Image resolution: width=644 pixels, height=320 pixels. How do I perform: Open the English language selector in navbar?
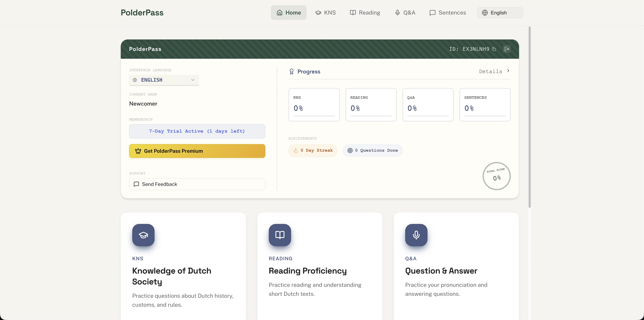coord(500,13)
